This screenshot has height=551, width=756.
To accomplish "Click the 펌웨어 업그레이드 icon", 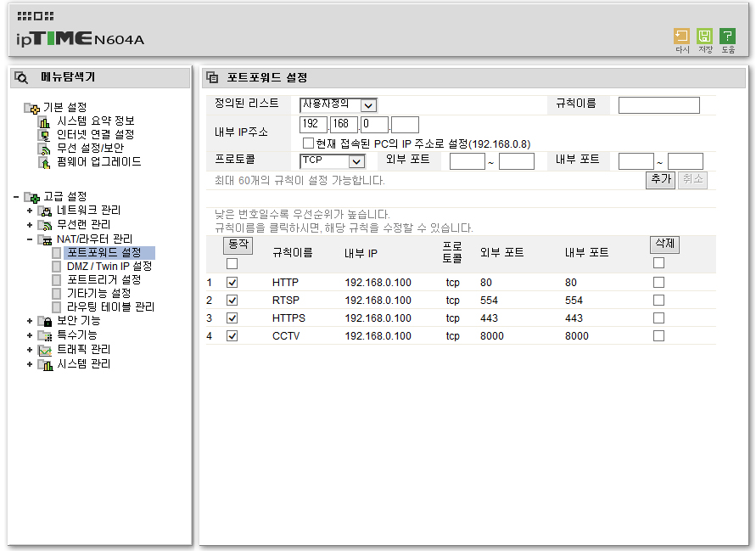I will tap(44, 163).
